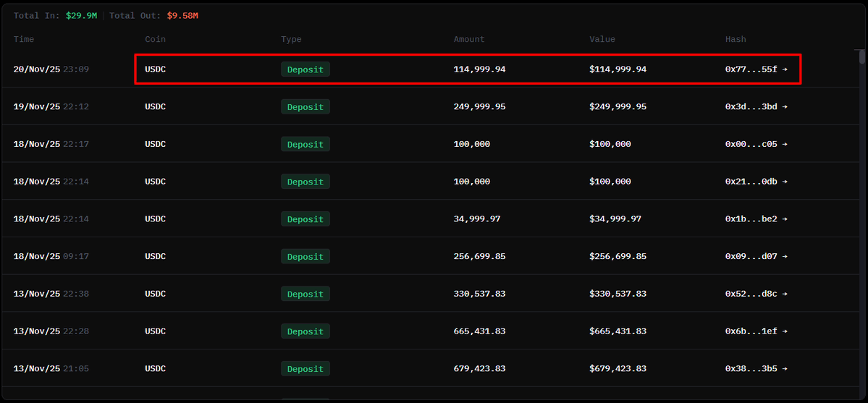The image size is (868, 403).
Task: Click arrow icon beside hash 0x21...0db
Action: tap(785, 182)
